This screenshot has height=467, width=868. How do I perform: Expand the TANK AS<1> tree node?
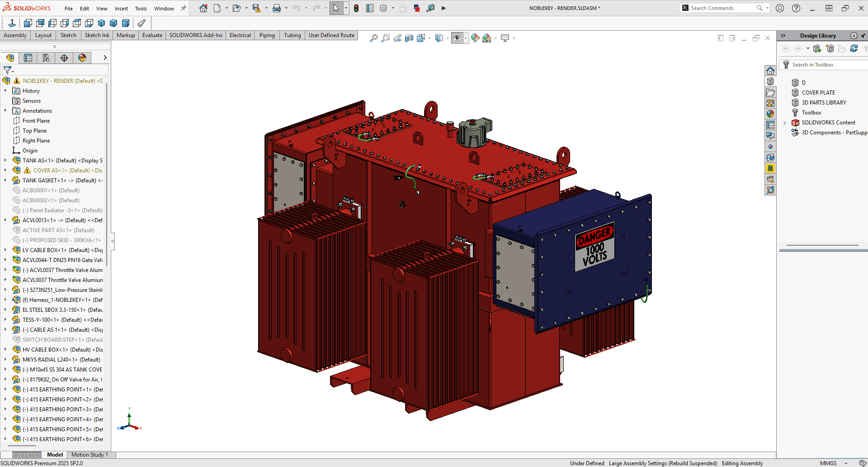point(5,160)
